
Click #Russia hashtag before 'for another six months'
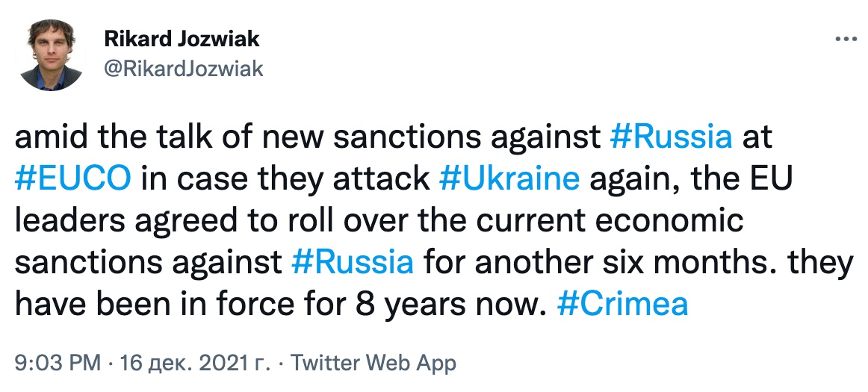[x=350, y=262]
